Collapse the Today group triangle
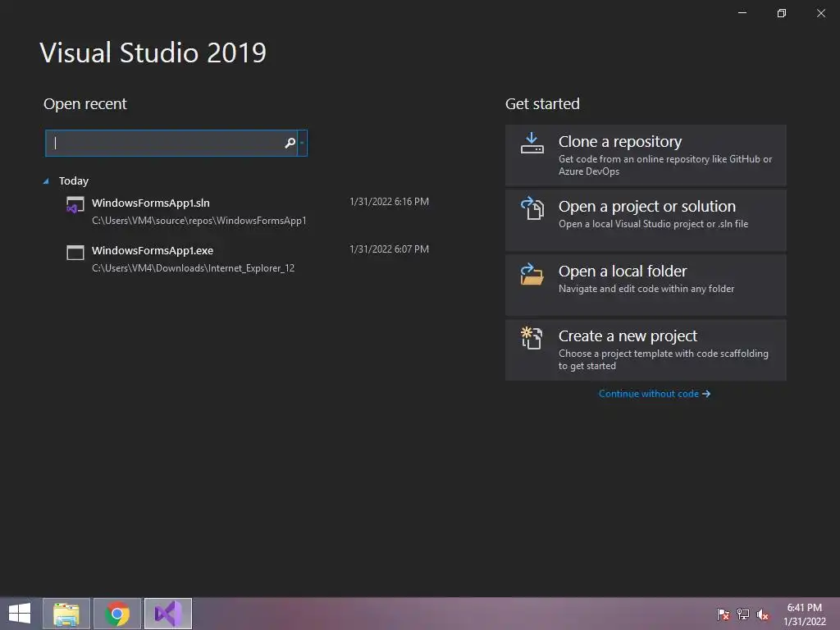The height and width of the screenshot is (630, 840). (x=46, y=181)
